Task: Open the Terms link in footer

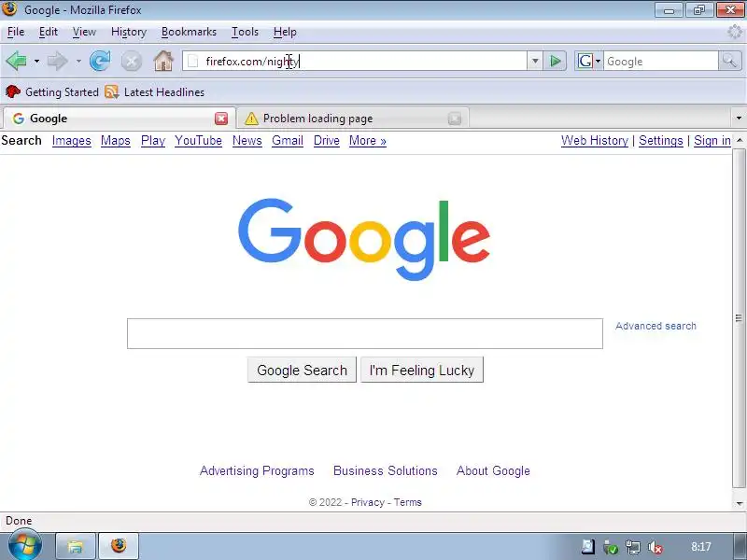Action: point(408,502)
